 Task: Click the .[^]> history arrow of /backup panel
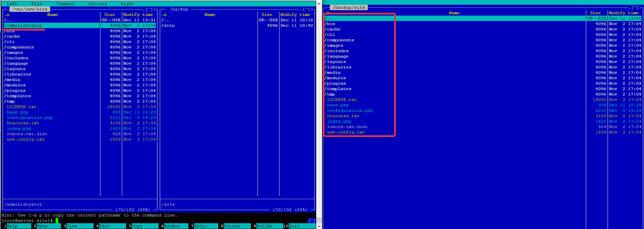[x=307, y=9]
